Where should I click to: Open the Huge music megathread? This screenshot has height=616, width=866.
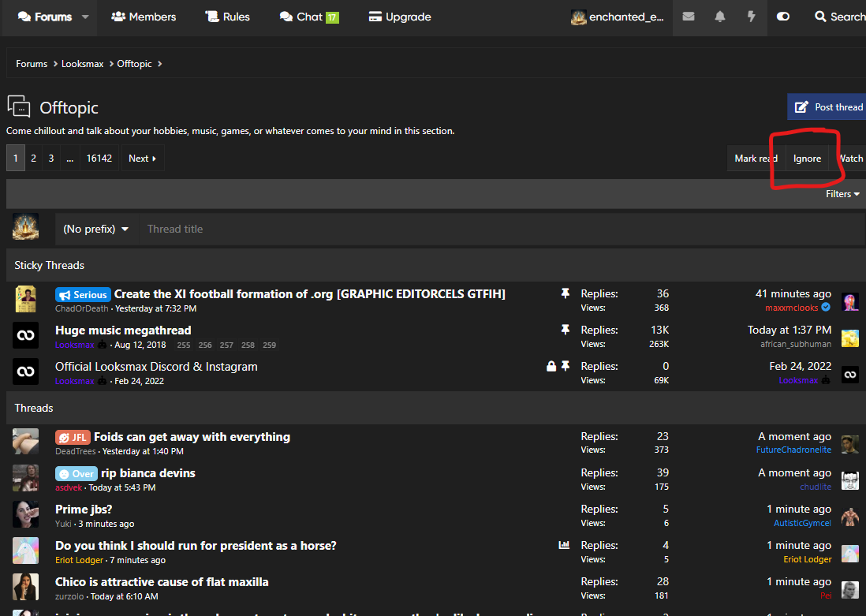[x=123, y=330]
